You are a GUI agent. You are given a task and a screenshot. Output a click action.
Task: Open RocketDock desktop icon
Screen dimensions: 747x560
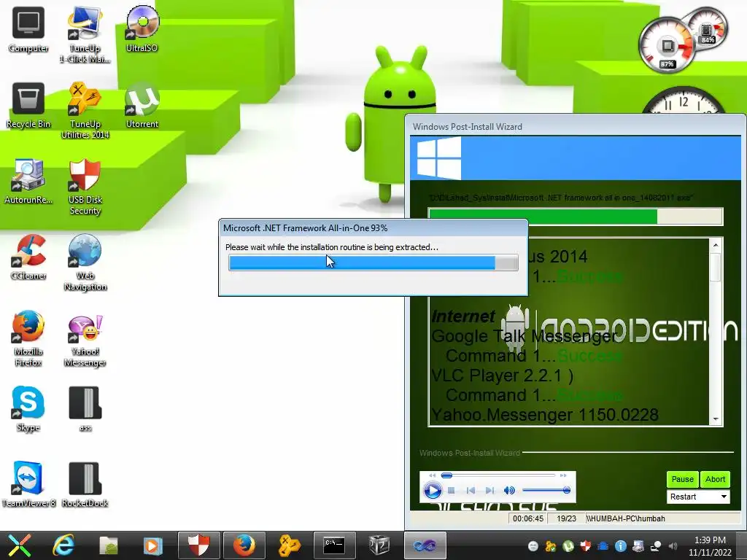pyautogui.click(x=85, y=484)
